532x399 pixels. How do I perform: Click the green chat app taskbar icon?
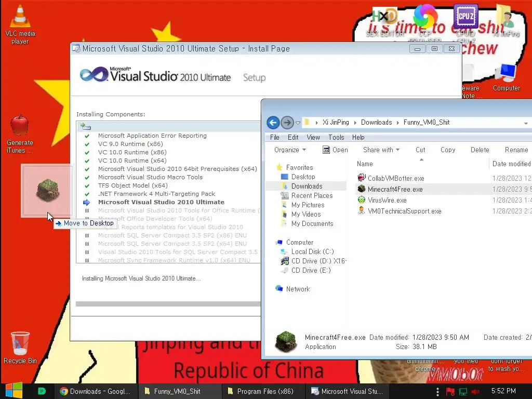click(x=42, y=391)
